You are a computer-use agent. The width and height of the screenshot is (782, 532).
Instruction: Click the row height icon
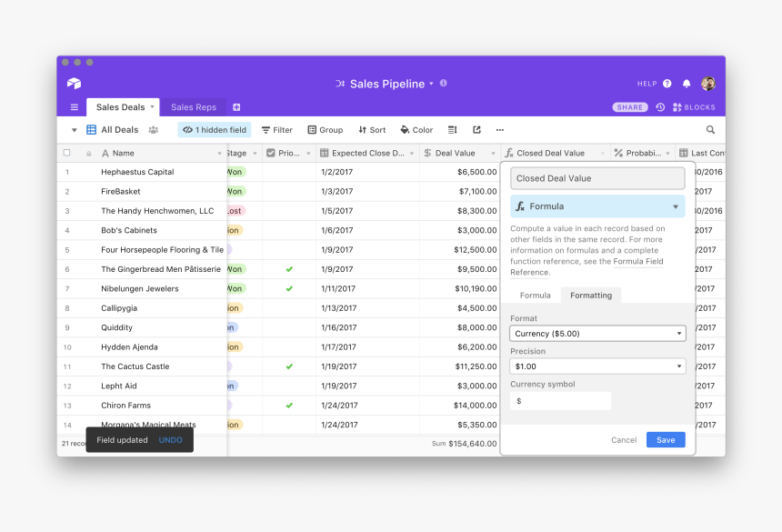pos(453,130)
